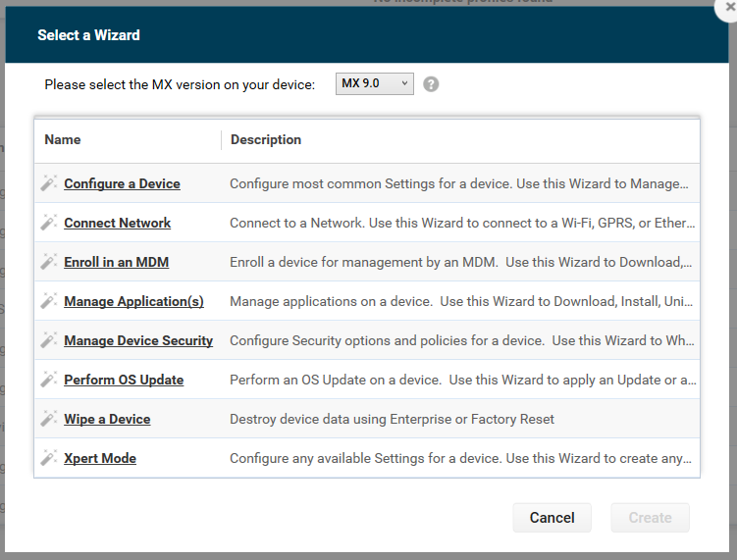
Task: Click the wand icon beside Manage Device Security
Action: click(x=48, y=340)
